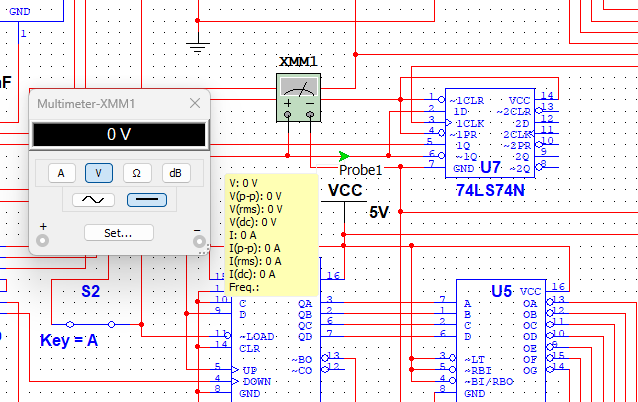The height and width of the screenshot is (402, 638).
Task: Click the Probe1 label
Action: coord(361,170)
